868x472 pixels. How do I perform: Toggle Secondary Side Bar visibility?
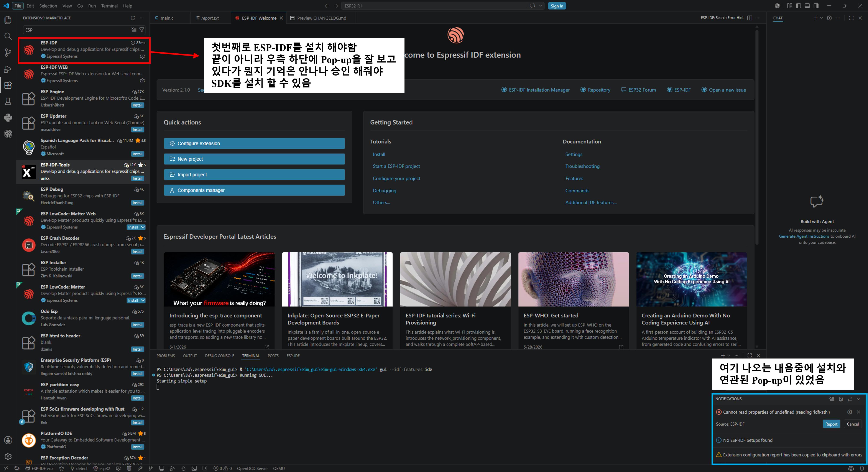(x=816, y=6)
